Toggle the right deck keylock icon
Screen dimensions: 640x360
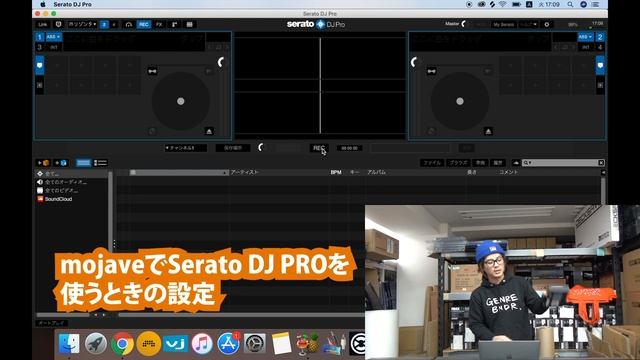tap(431, 71)
